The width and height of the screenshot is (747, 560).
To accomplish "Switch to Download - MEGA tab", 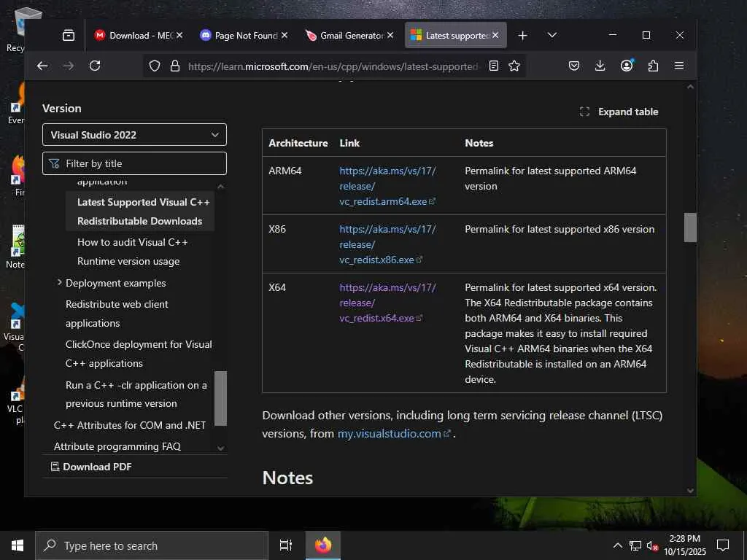I will pos(139,35).
